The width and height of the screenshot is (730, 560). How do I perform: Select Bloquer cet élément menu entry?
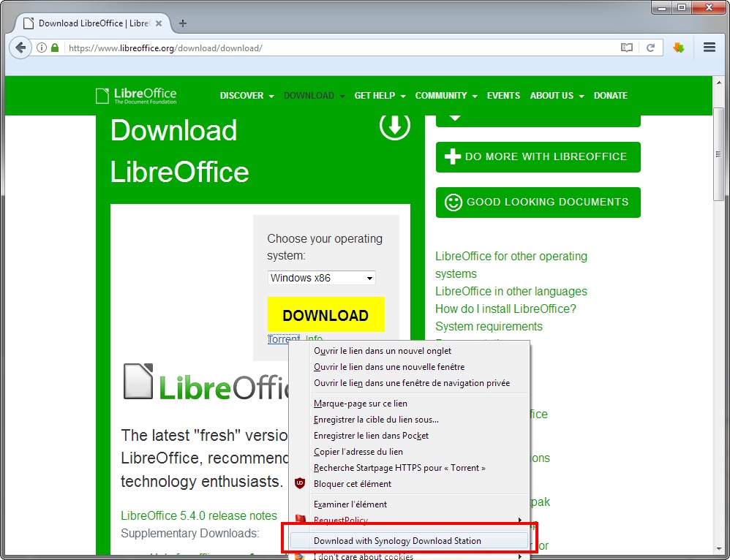[353, 484]
